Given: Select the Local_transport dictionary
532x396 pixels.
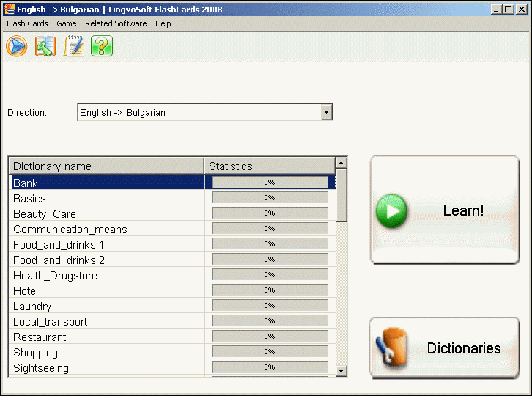Looking at the screenshot, I should pyautogui.click(x=172, y=321).
